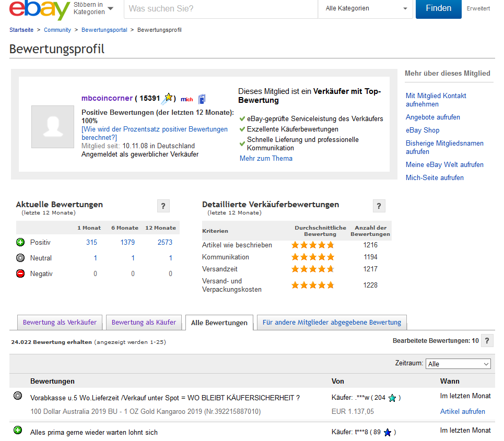Click the turquoise star next to buyer .***w
This screenshot has height=441, width=504.
[392, 398]
